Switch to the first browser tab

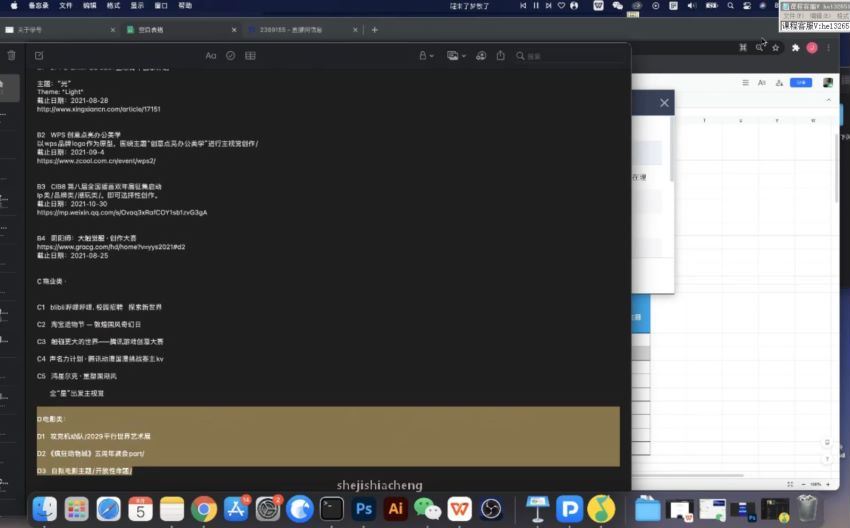(60, 30)
